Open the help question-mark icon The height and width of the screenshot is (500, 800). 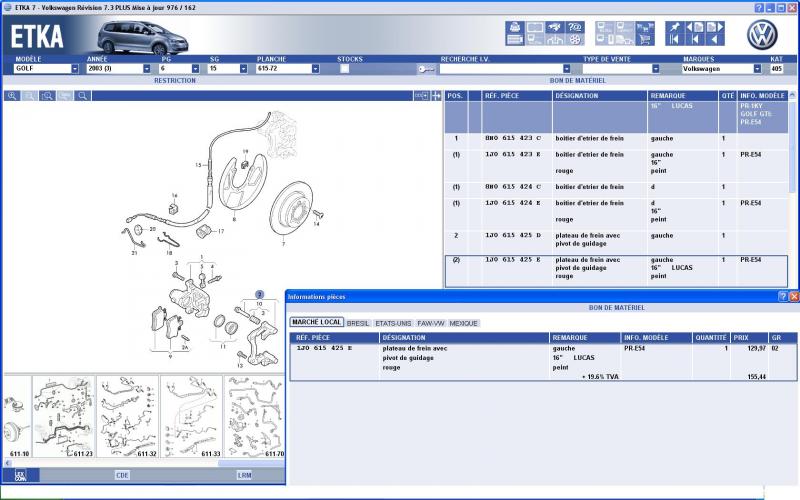click(575, 27)
